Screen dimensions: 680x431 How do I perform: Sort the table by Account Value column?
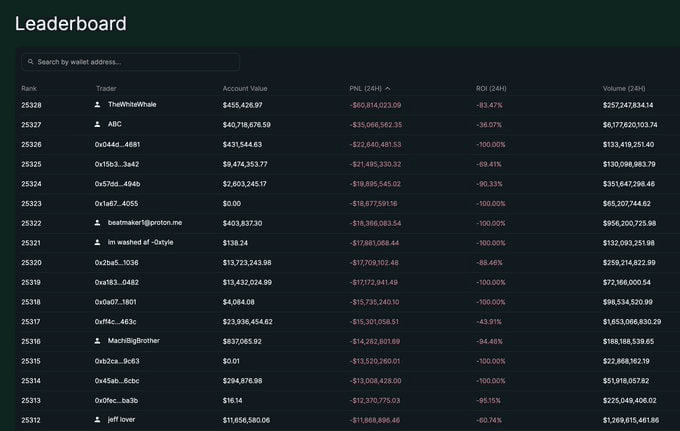[245, 88]
